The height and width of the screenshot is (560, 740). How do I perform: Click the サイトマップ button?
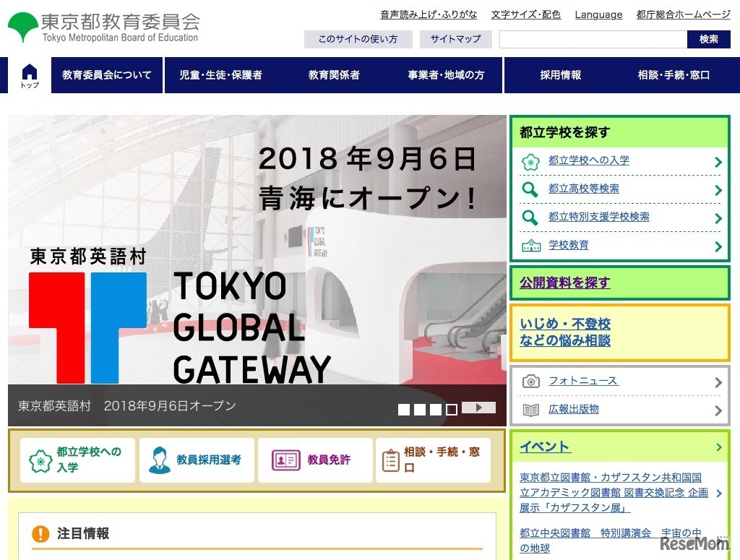[x=455, y=39]
